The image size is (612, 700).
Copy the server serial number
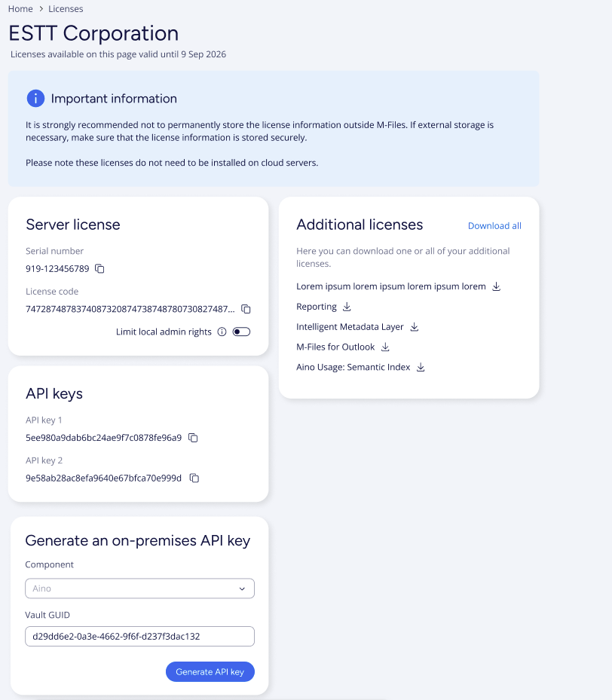(100, 269)
